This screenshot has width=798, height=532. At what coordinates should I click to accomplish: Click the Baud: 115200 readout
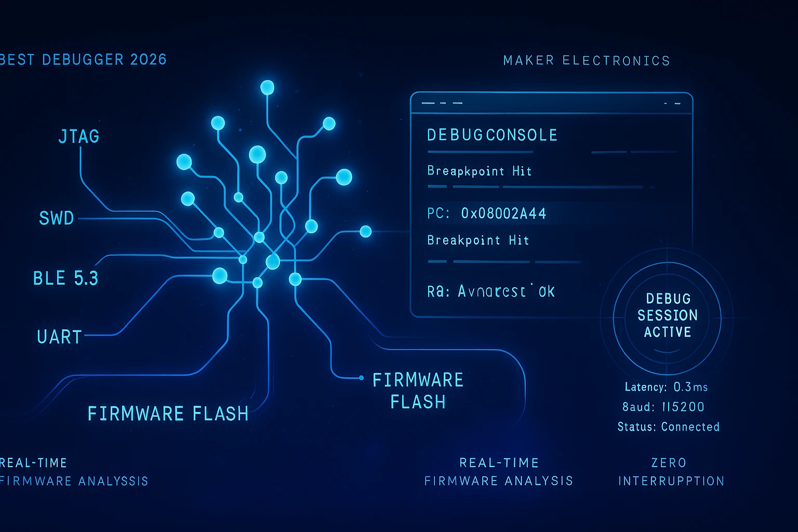(x=663, y=407)
